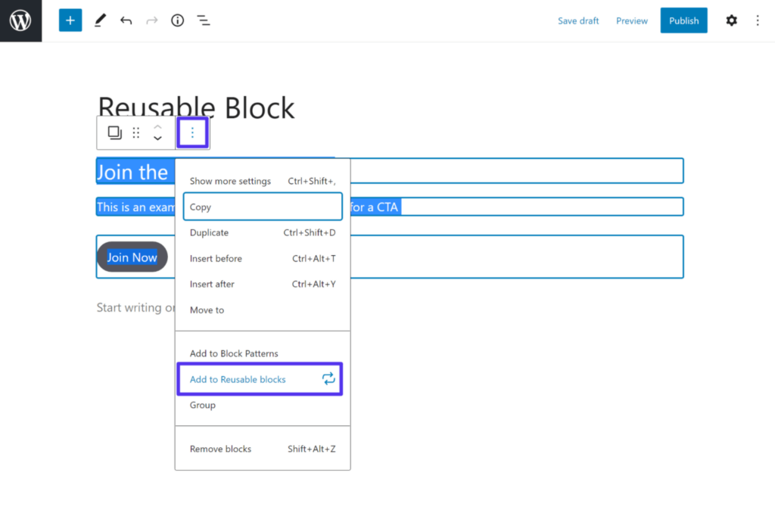Click the block type group icon

pos(114,133)
